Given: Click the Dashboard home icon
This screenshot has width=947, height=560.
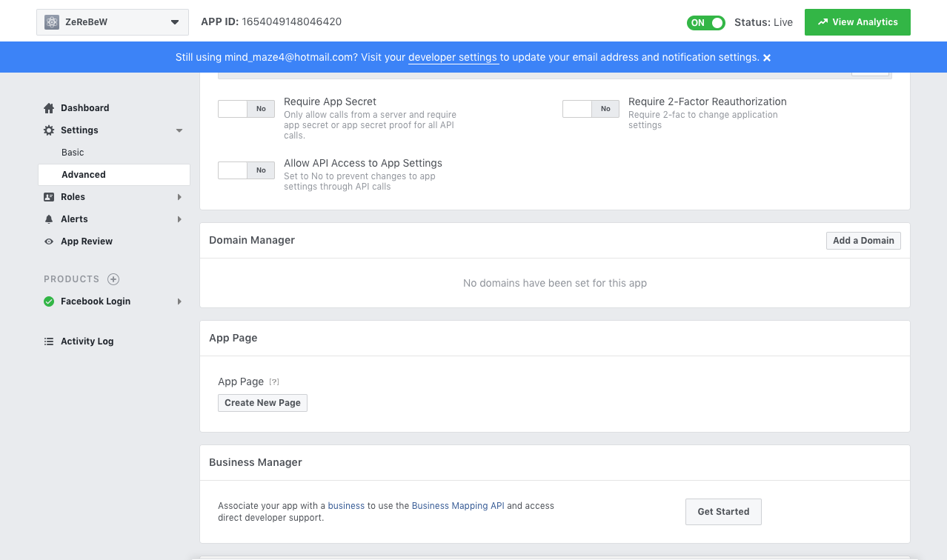Looking at the screenshot, I should (49, 108).
